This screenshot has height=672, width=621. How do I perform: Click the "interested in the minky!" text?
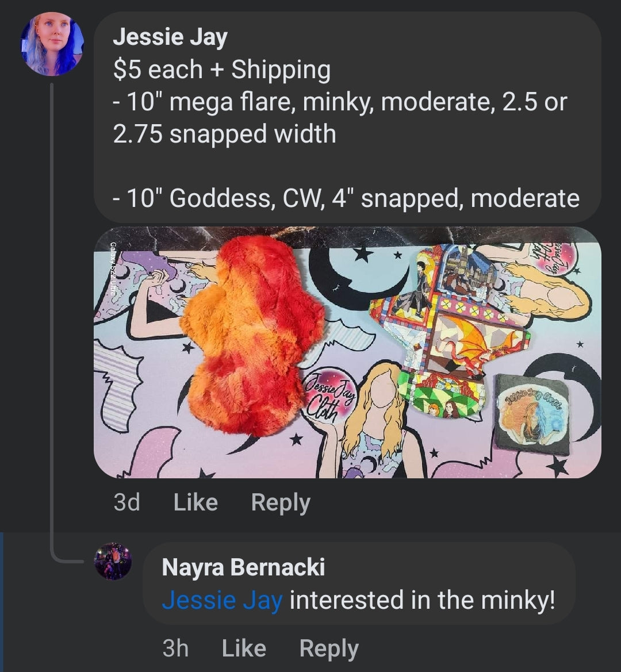click(423, 601)
